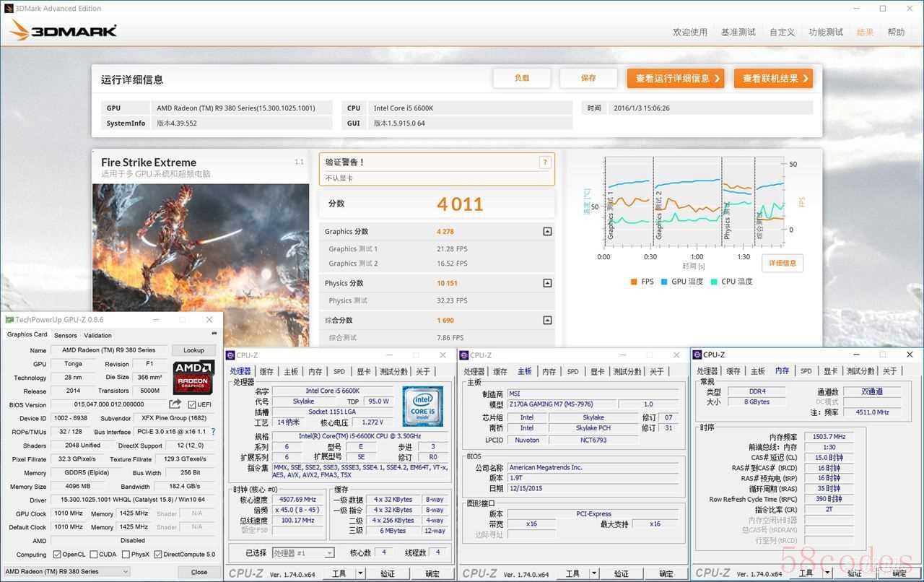Image resolution: width=924 pixels, height=582 pixels.
Task: Click the 3DMark logo in the header
Action: click(64, 31)
